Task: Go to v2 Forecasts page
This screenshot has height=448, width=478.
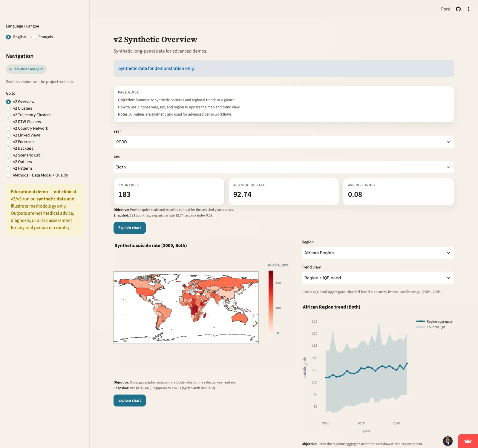Action: pos(20,142)
